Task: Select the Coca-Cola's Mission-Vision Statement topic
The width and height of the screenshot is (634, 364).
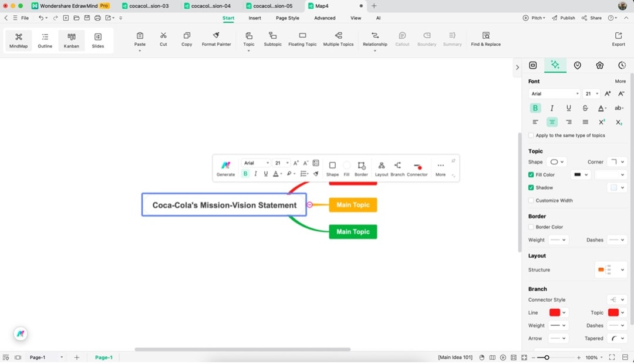Action: (x=224, y=205)
